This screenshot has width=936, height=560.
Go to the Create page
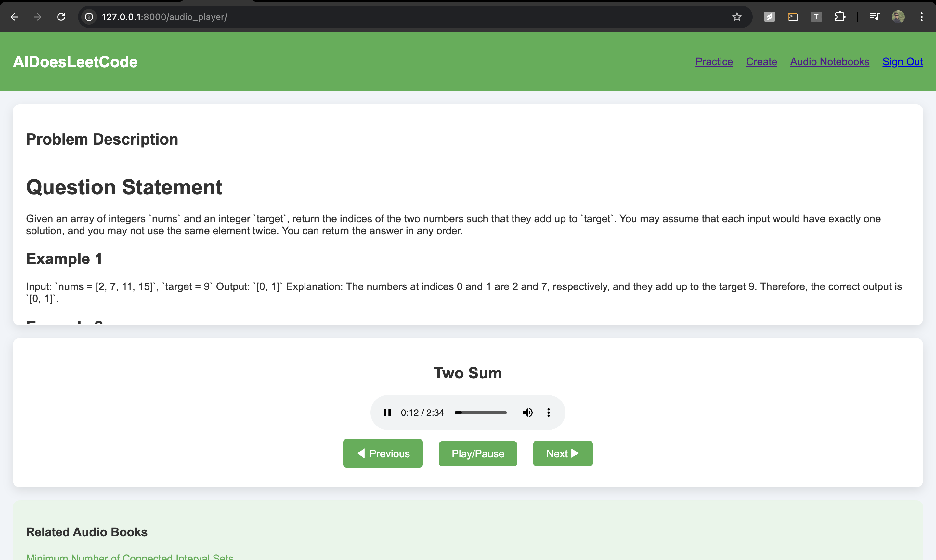761,61
